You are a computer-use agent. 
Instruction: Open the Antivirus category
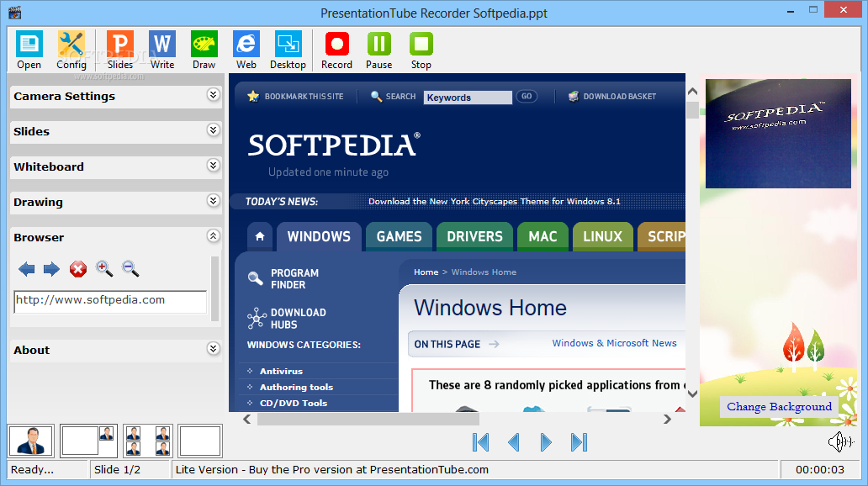coord(281,372)
